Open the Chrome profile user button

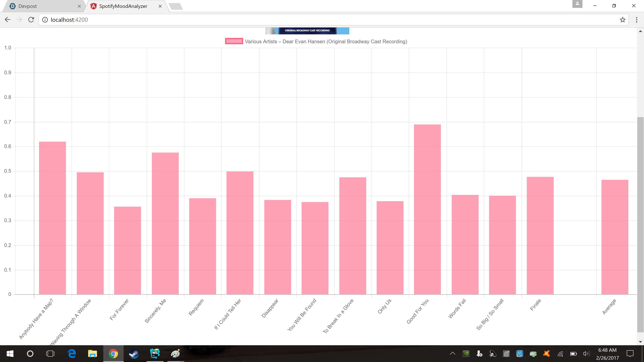(x=577, y=4)
